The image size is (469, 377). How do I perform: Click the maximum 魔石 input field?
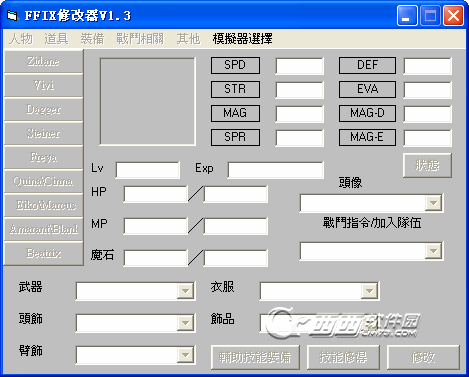(x=235, y=258)
